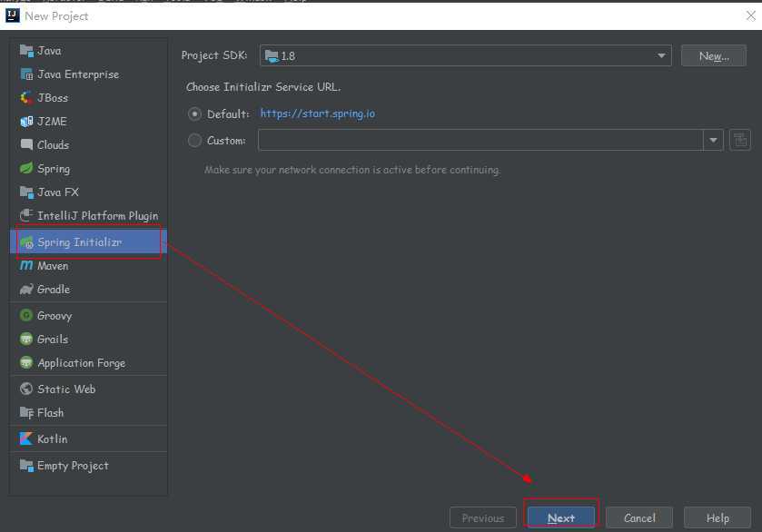
Task: Click the Clouds icon
Action: 26,144
